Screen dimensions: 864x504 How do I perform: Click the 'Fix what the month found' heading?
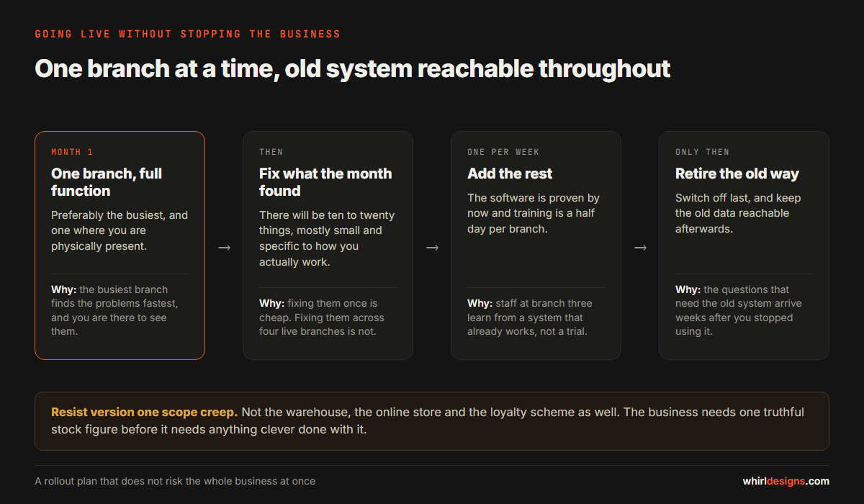pos(325,182)
